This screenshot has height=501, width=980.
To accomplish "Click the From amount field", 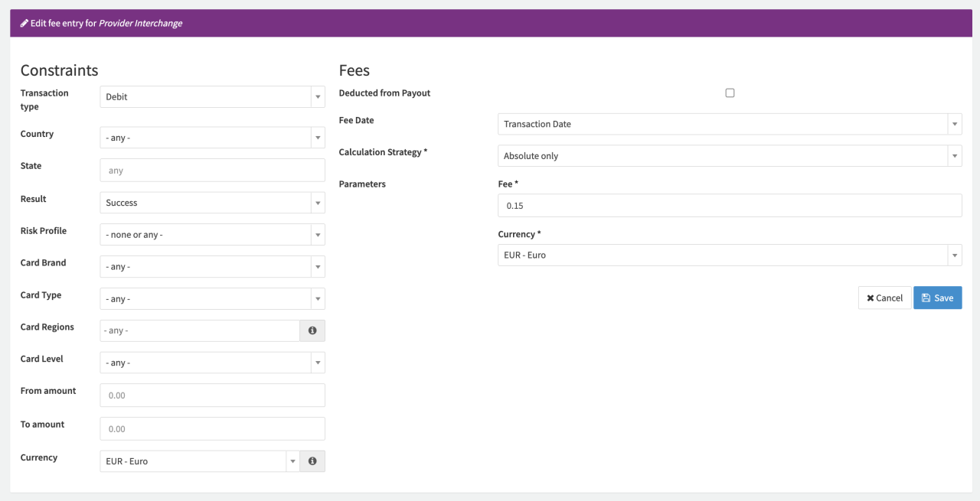I will (212, 395).
